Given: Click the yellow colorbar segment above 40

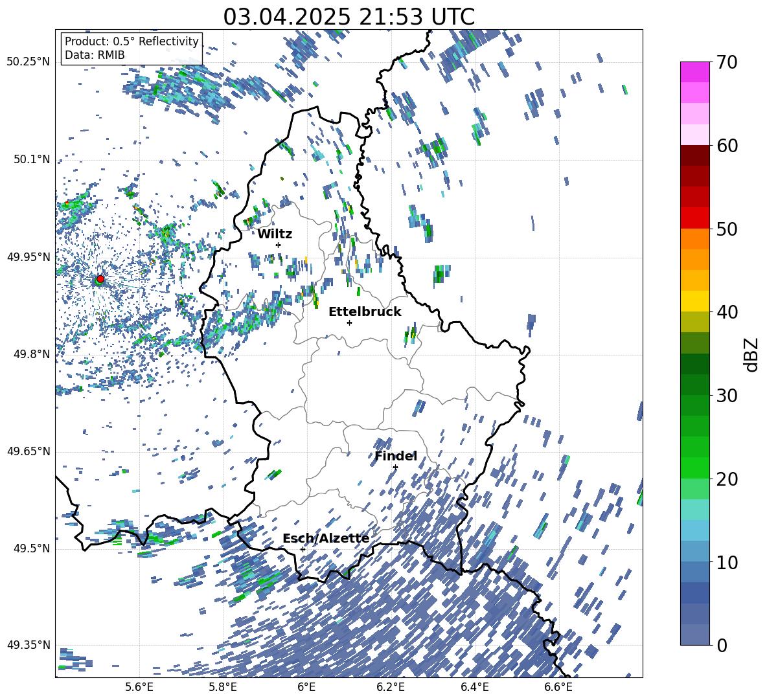Looking at the screenshot, I should [x=694, y=301].
